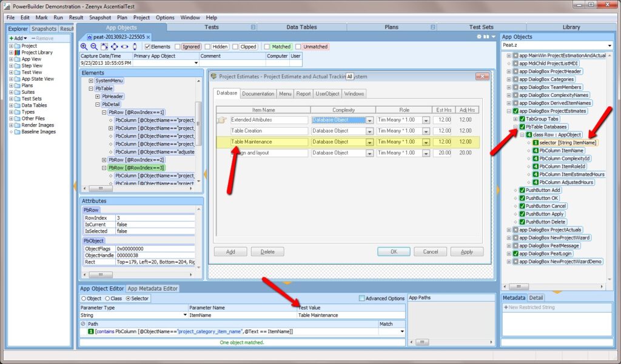The width and height of the screenshot is (621, 364).
Task: Click the fit width horizontal arrows icon
Action: click(x=124, y=47)
